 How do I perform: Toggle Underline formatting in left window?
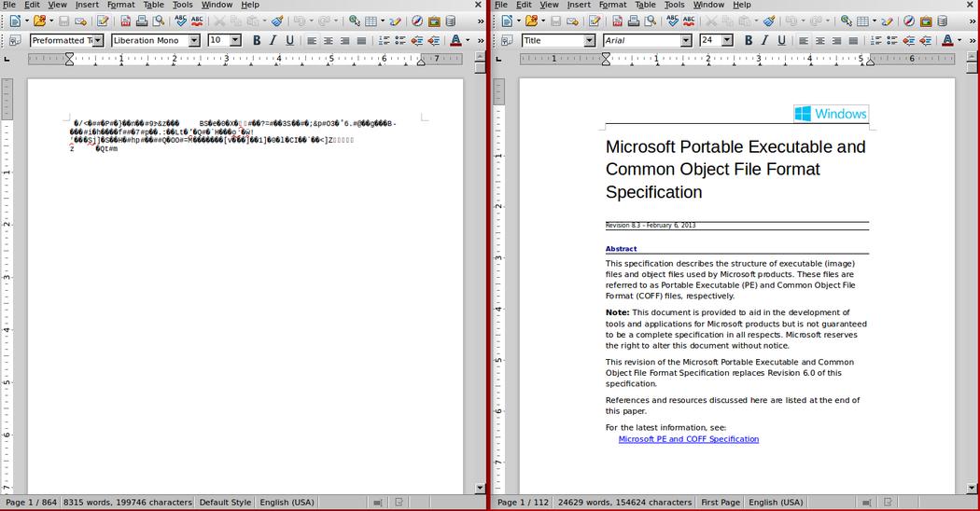(x=289, y=41)
